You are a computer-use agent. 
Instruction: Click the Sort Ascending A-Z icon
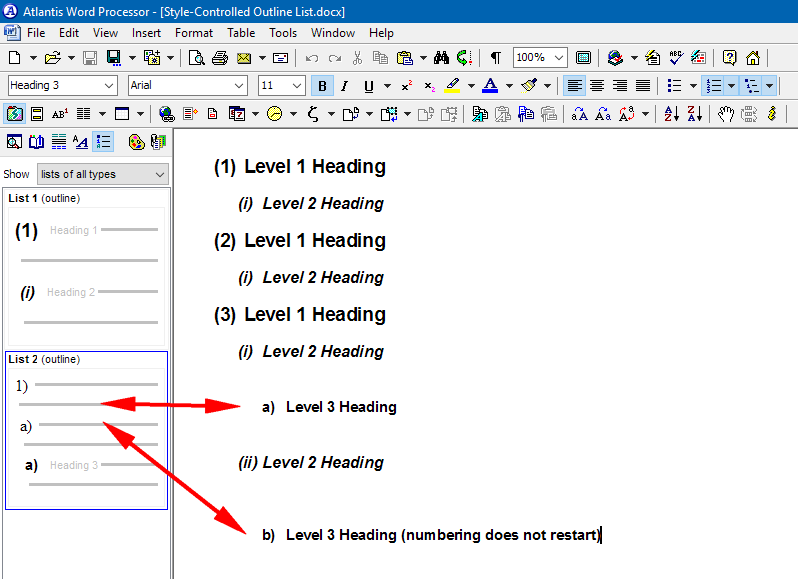click(x=671, y=114)
